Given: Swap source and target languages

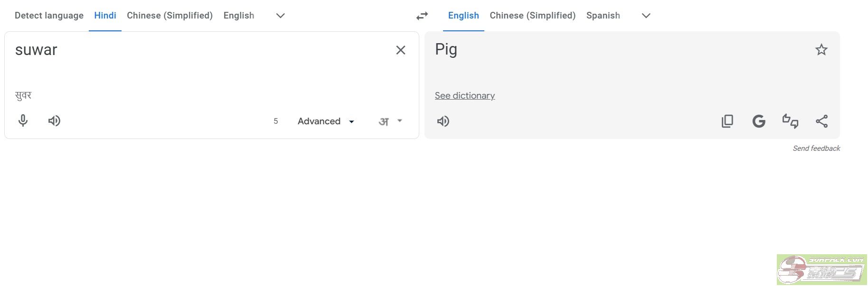Looking at the screenshot, I should click(x=422, y=16).
